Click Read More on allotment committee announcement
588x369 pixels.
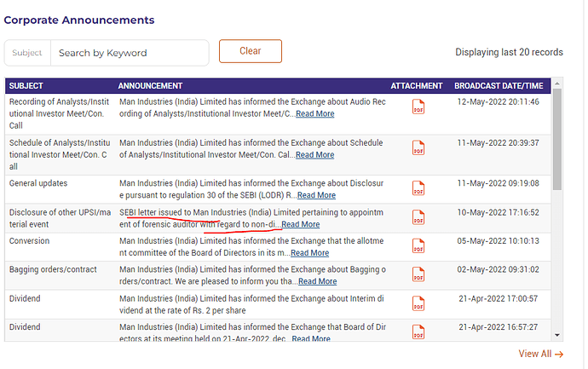309,253
